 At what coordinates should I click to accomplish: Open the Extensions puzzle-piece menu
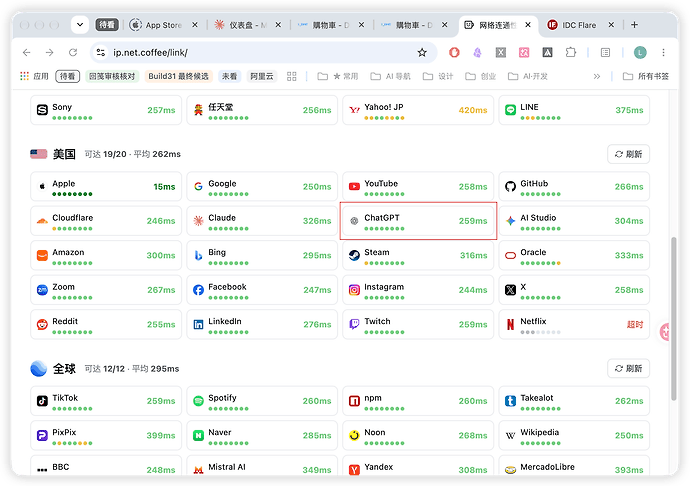coord(570,53)
